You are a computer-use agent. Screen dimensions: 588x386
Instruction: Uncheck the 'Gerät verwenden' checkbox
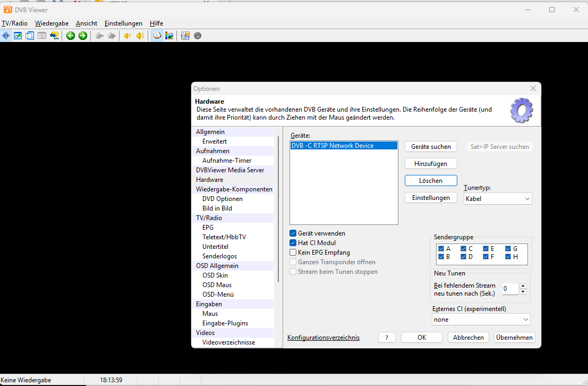click(293, 233)
